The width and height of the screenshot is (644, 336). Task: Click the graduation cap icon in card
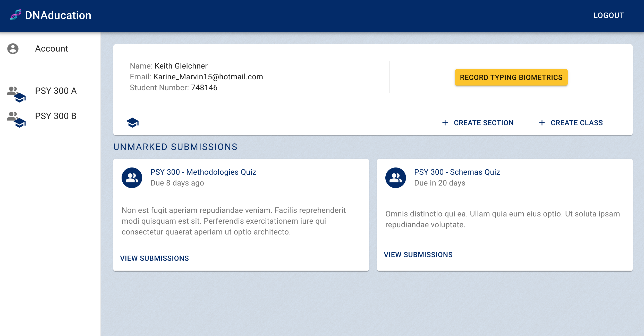132,123
